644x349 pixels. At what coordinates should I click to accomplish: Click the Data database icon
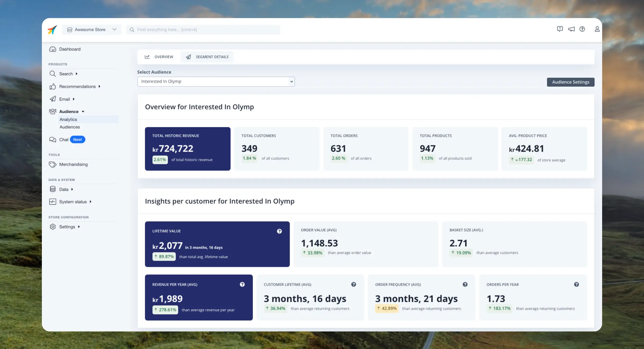point(53,189)
